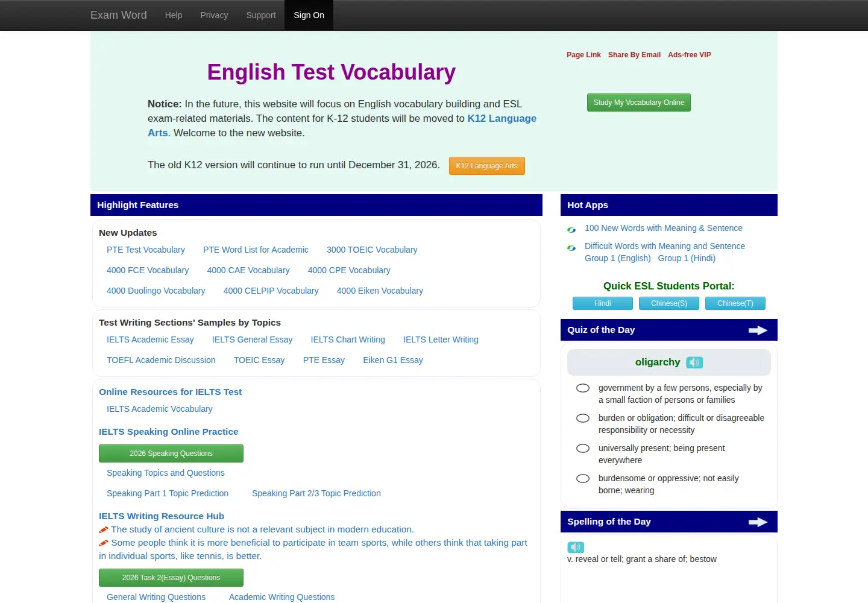The height and width of the screenshot is (603, 868).
Task: Open the Ads-free VIP link
Action: [x=690, y=55]
